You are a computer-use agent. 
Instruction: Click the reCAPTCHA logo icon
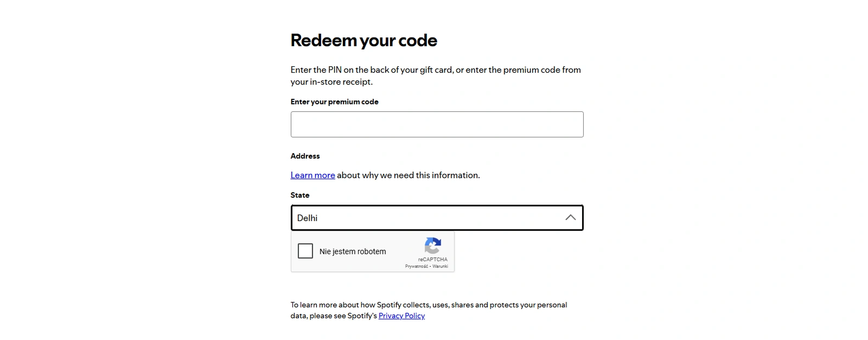click(432, 245)
